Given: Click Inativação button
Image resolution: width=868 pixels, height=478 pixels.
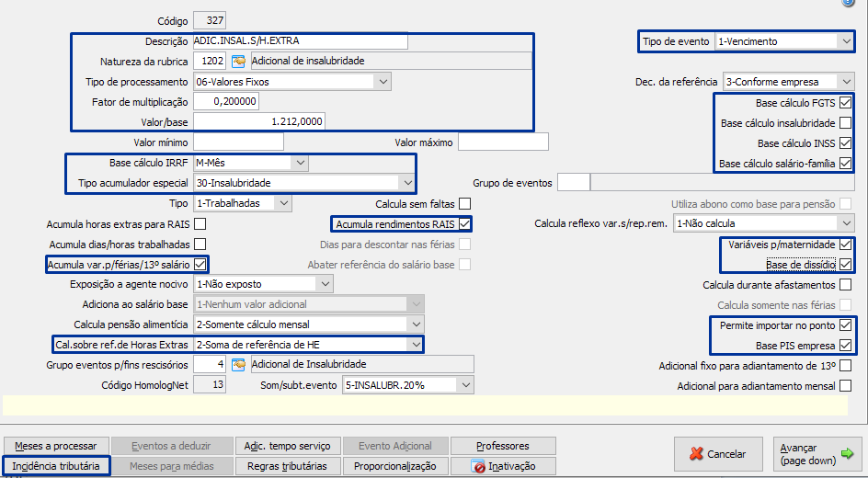Looking at the screenshot, I should [x=503, y=466].
